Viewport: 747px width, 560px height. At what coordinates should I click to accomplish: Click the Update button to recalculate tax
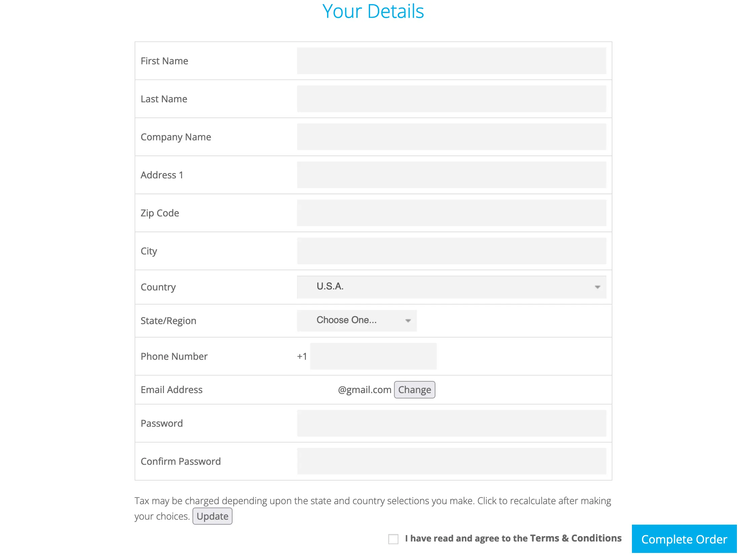(x=212, y=516)
